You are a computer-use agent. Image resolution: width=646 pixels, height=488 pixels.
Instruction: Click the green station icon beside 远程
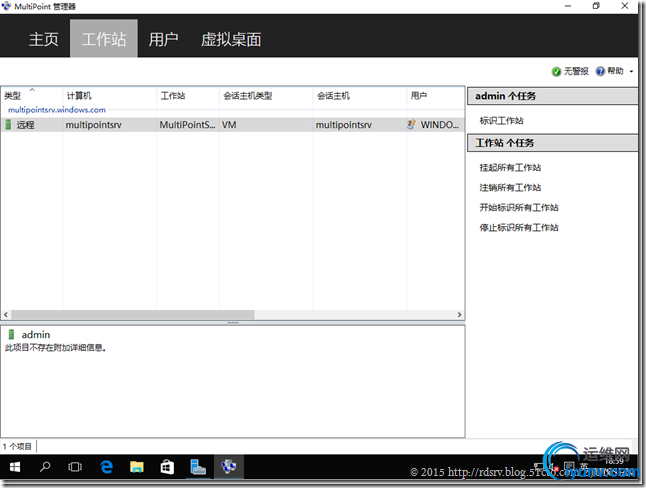point(8,124)
